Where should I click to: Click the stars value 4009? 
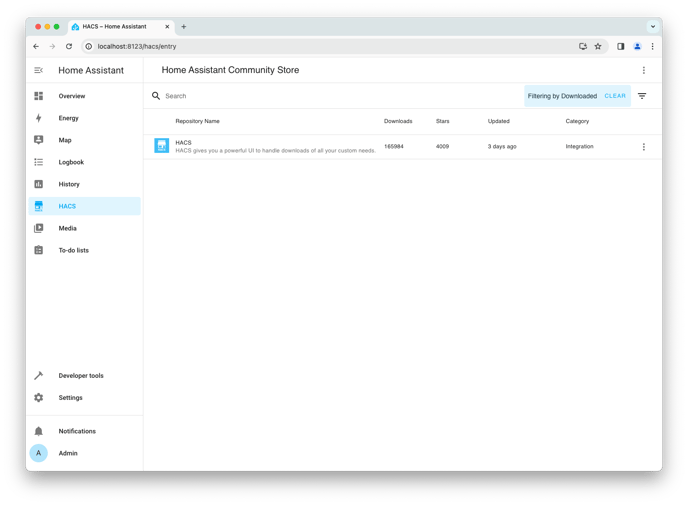click(x=442, y=147)
